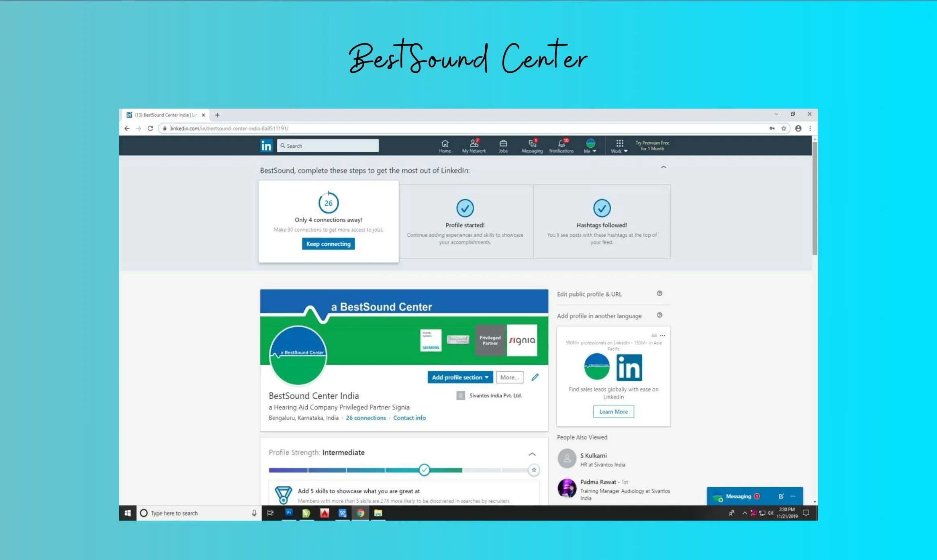Click the bookmark star in address bar
937x560 pixels.
[x=784, y=128]
